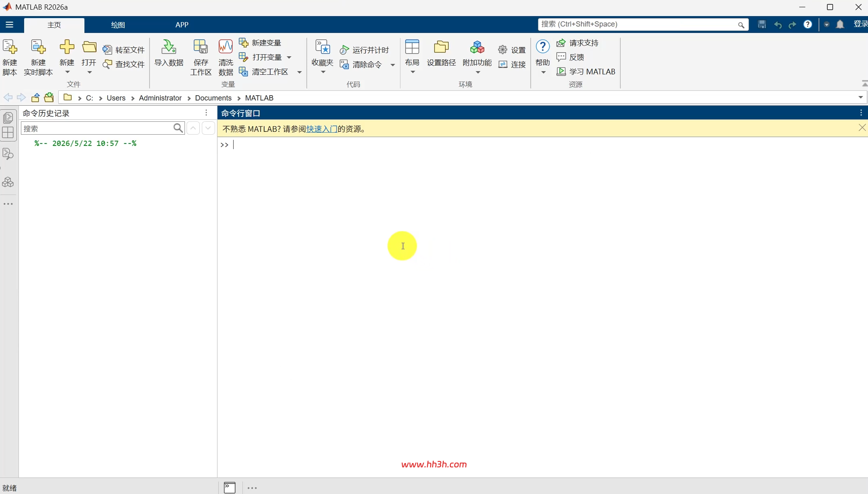868x494 pixels.
Task: Click Open Variable (打开变量) button
Action: click(x=261, y=57)
